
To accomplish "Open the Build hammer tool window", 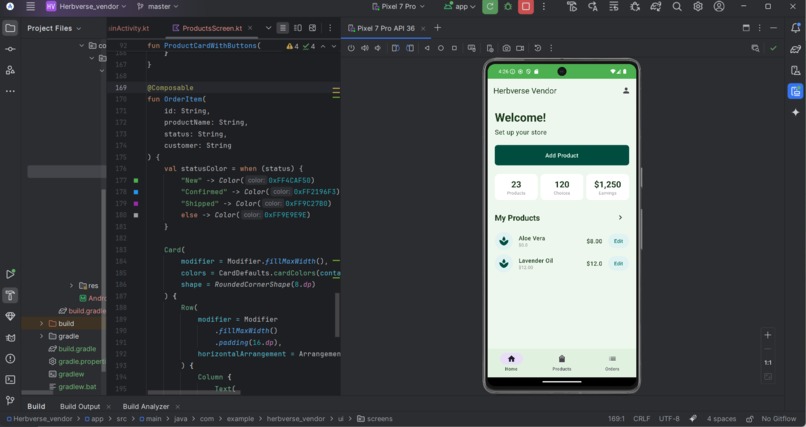I will (x=10, y=295).
